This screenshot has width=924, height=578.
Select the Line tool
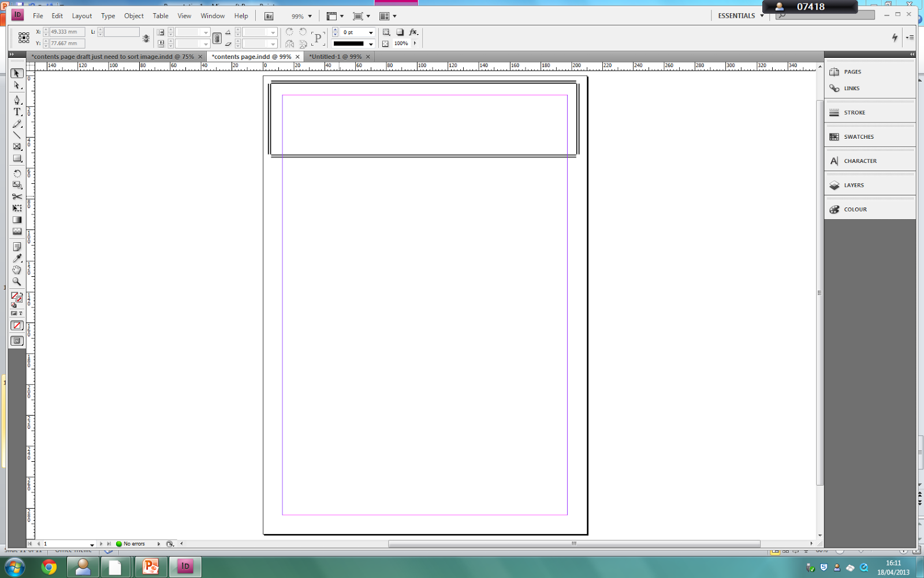click(x=17, y=135)
